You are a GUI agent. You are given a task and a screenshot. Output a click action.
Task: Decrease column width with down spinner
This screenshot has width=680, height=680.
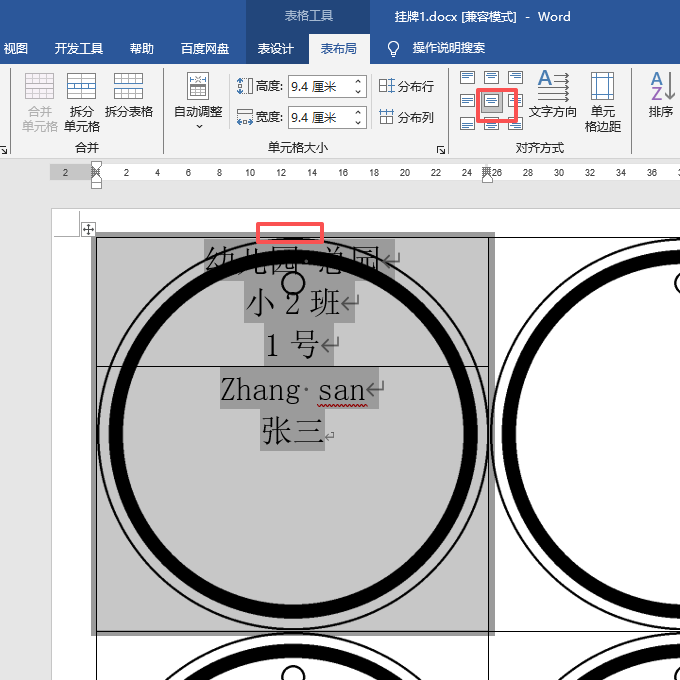pos(358,122)
